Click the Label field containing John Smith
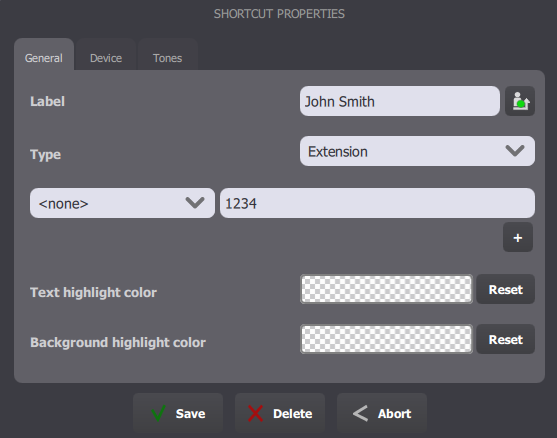Screen dimensions: 557x438 [x=400, y=101]
